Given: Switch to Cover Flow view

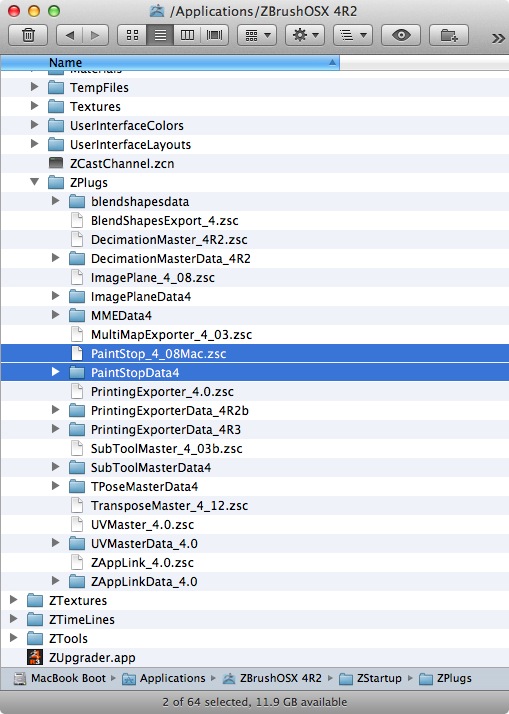Looking at the screenshot, I should (214, 35).
